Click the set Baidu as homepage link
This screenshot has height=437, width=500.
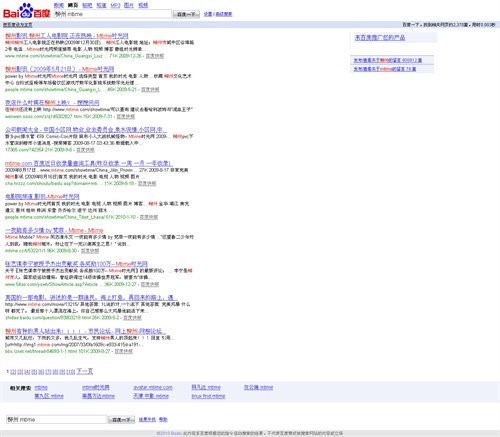point(18,25)
